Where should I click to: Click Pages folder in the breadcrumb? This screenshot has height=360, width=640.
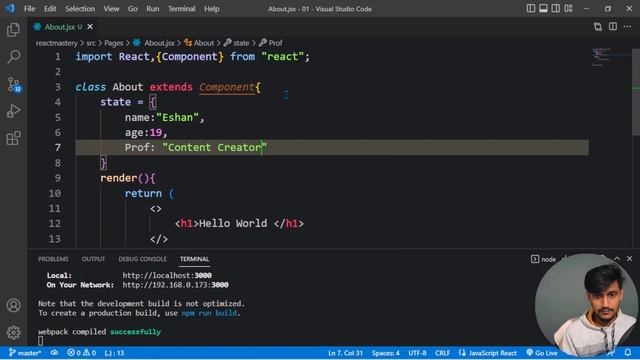click(113, 43)
